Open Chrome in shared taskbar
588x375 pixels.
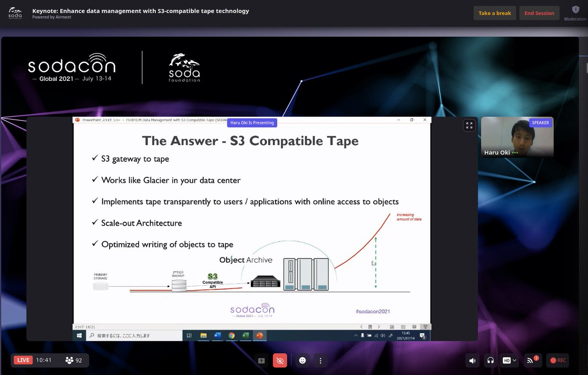pos(232,336)
